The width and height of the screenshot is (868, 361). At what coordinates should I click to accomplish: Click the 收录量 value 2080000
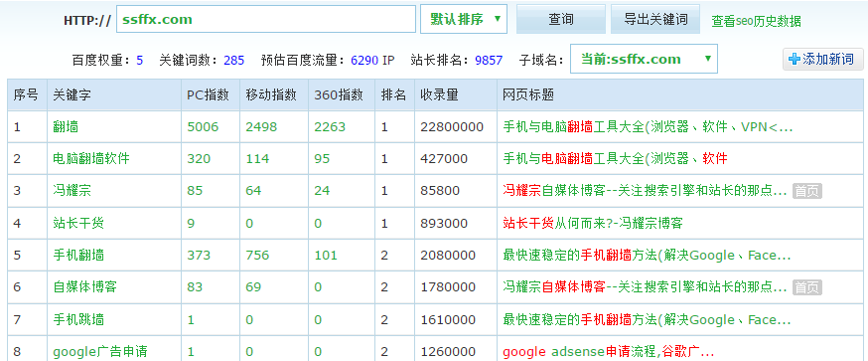click(448, 256)
